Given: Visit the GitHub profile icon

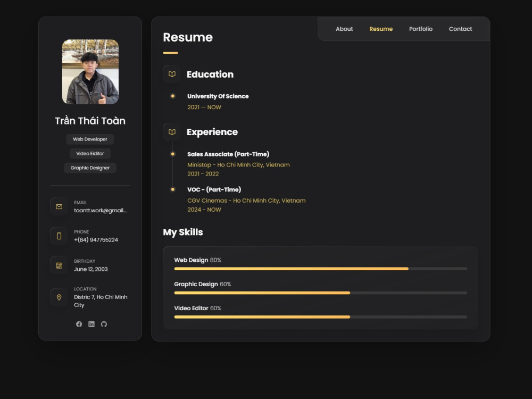Looking at the screenshot, I should [104, 324].
